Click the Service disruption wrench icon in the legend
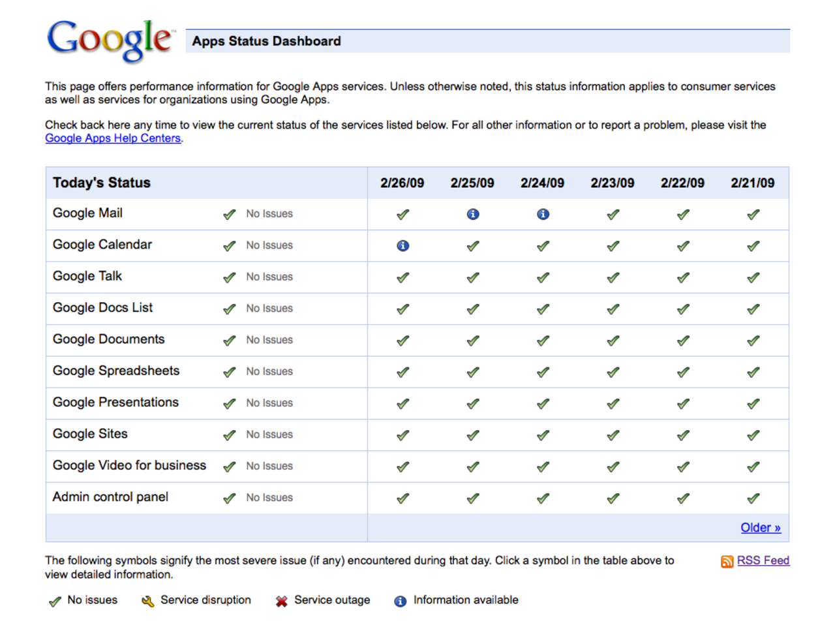835x644 pixels. tap(147, 601)
